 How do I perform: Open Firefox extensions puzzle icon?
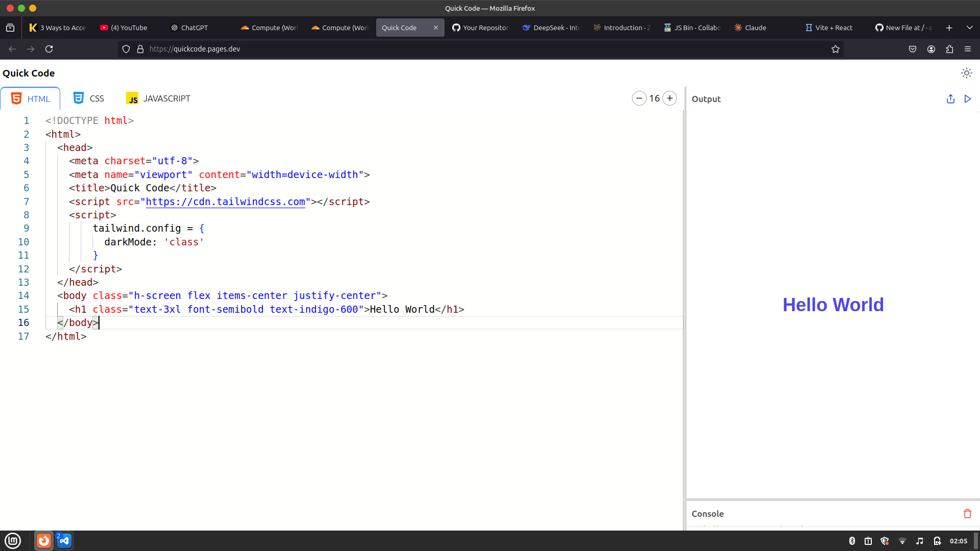point(949,49)
